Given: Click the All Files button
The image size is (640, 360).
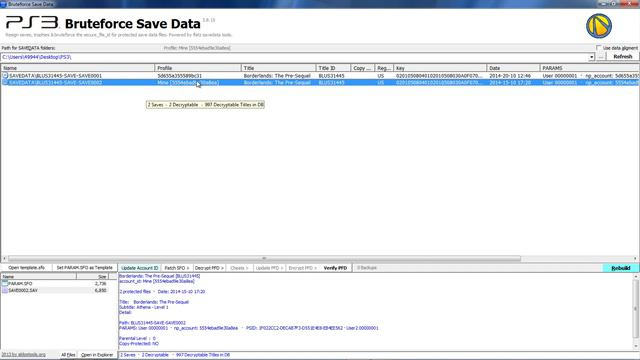Looking at the screenshot, I should pyautogui.click(x=68, y=355).
